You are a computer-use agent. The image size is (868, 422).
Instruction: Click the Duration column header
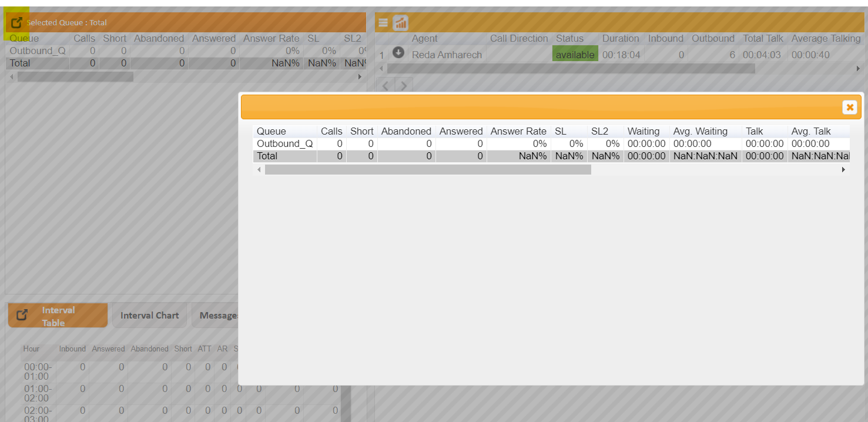pos(621,38)
